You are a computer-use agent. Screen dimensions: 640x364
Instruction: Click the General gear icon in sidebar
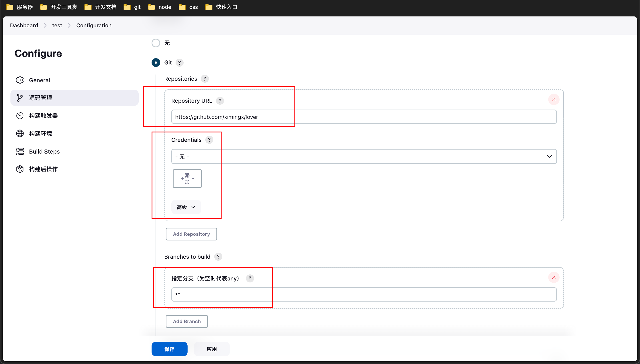coord(20,80)
